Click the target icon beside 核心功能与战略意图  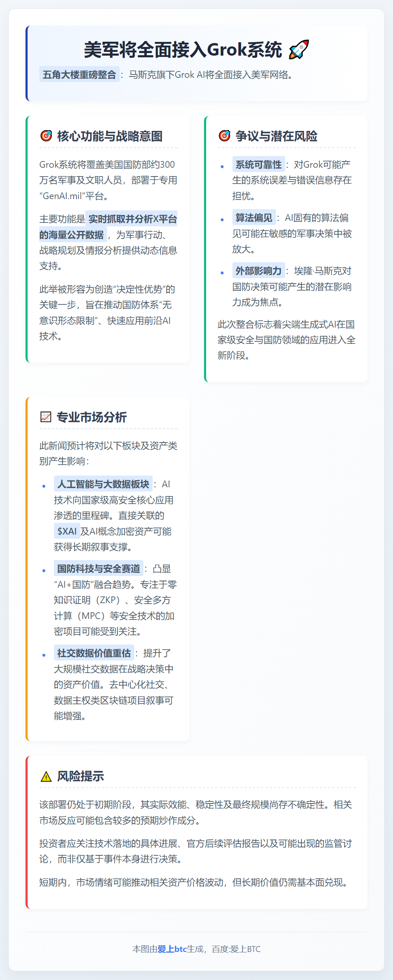46,136
